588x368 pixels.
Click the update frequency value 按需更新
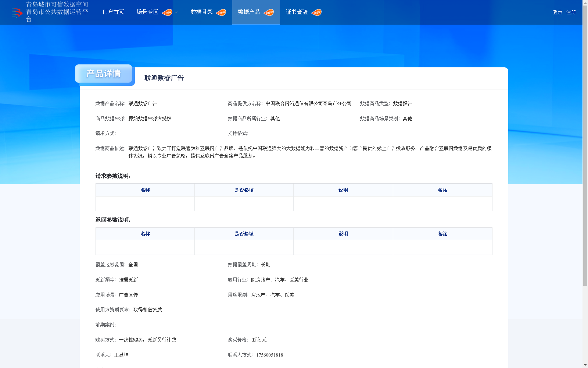(128, 280)
